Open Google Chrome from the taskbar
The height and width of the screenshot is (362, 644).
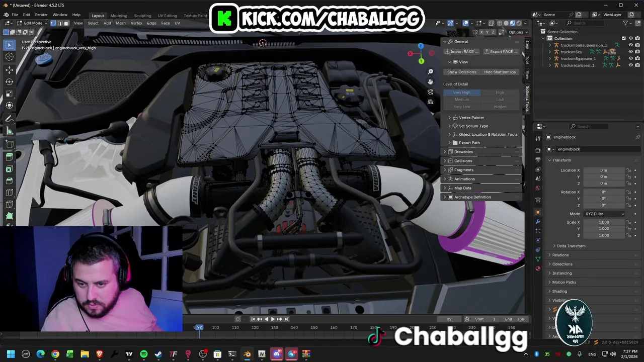[x=55, y=354]
